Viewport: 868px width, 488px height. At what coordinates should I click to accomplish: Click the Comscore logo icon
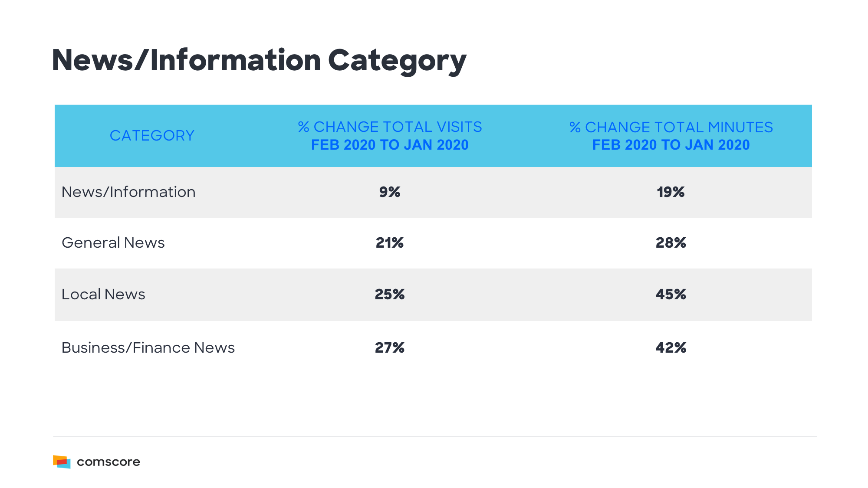click(x=62, y=462)
